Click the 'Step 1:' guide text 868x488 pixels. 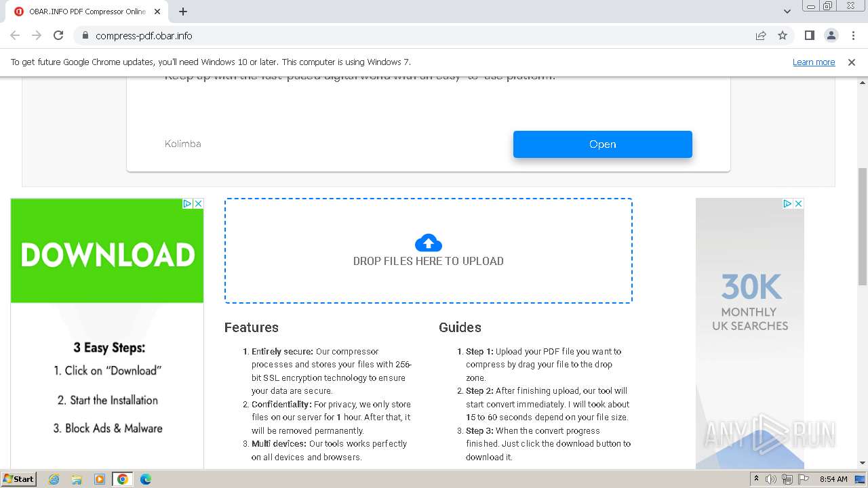[479, 352]
